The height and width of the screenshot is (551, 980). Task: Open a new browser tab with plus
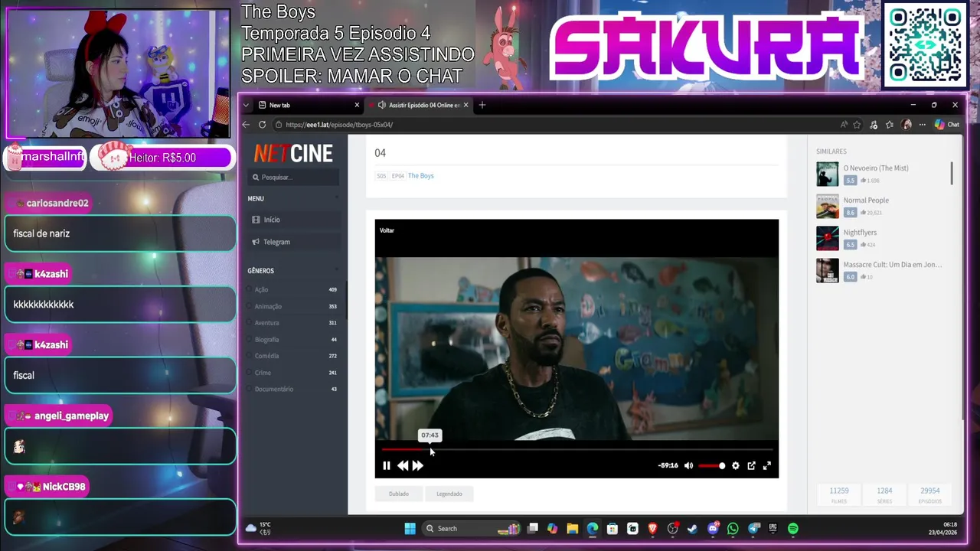click(482, 105)
